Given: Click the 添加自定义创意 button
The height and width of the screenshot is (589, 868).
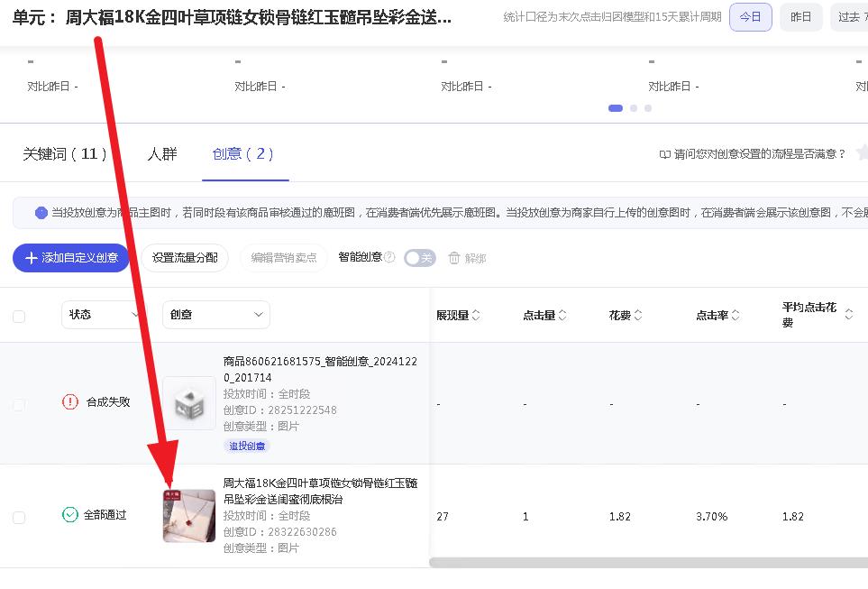Looking at the screenshot, I should click(71, 258).
